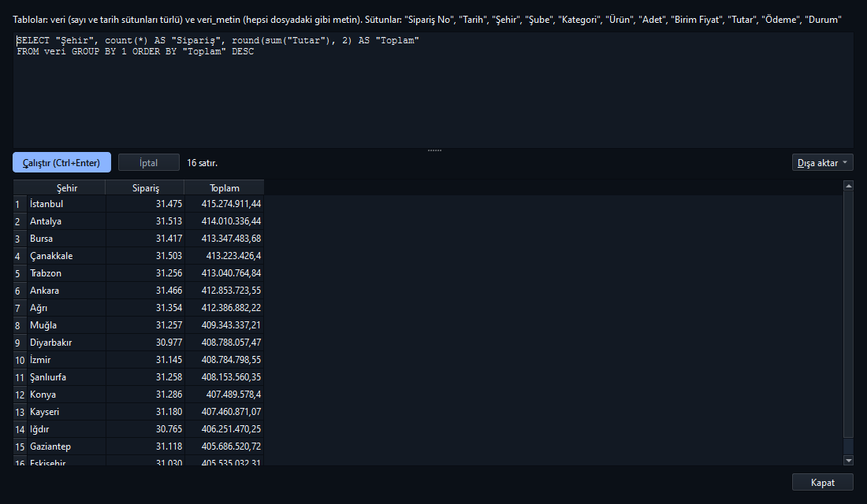Select row header number 10
This screenshot has width=867, height=504.
pyautogui.click(x=20, y=360)
